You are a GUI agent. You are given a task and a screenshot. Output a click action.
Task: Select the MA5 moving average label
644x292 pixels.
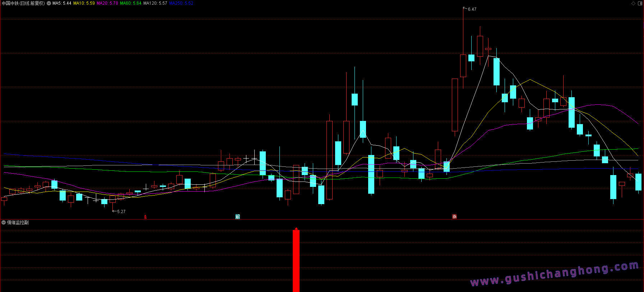[62, 3]
